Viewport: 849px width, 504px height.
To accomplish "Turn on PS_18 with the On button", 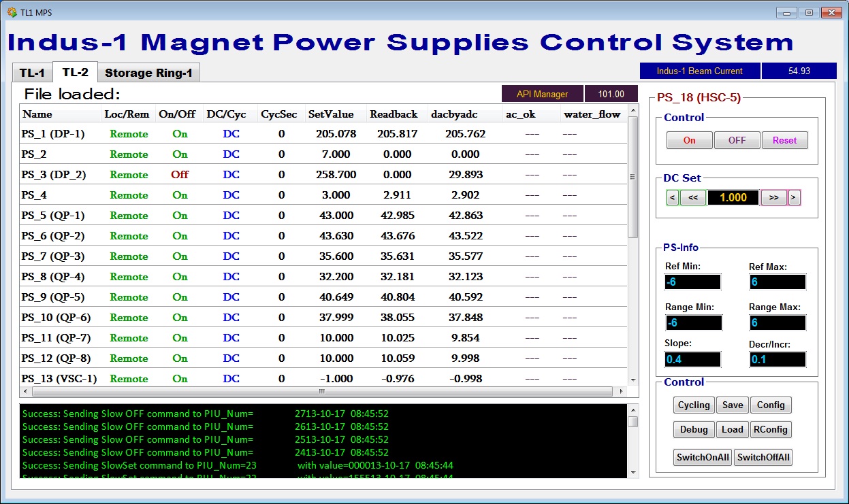I will pos(690,140).
